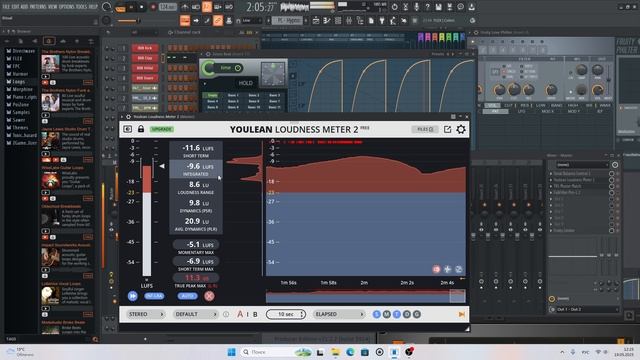Open the TOOLS menu
This screenshot has height=360, width=640.
83,7
